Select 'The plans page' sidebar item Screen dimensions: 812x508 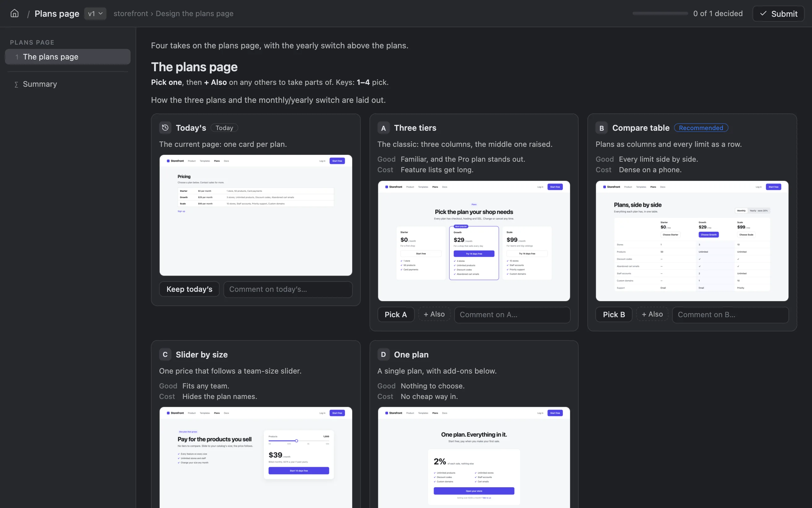(68, 57)
